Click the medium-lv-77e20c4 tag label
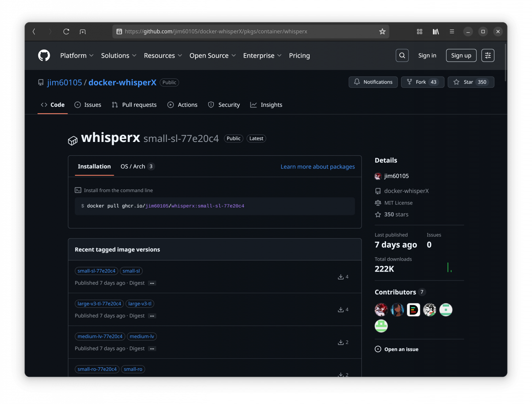 pos(100,336)
